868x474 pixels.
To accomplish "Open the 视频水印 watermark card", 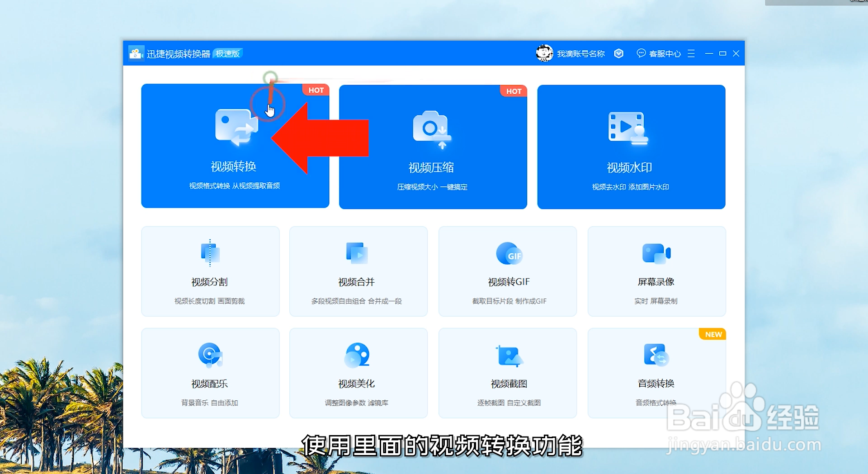I will click(x=631, y=147).
